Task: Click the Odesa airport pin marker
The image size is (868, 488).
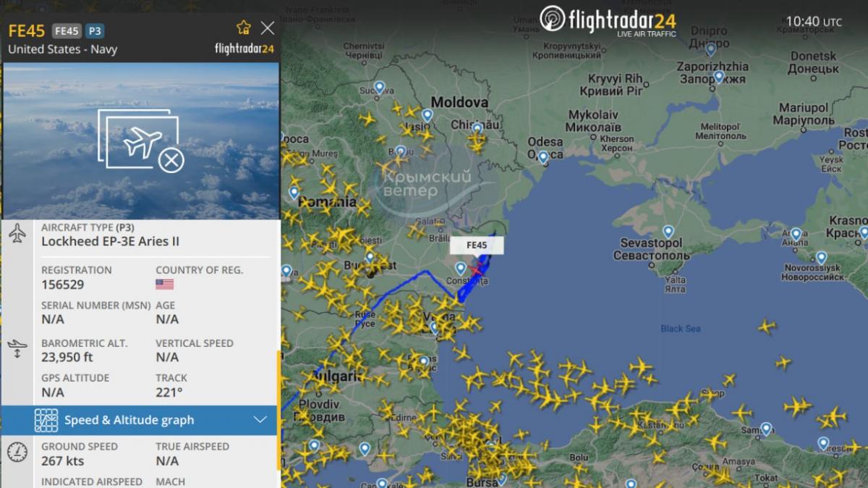Action: (543, 156)
